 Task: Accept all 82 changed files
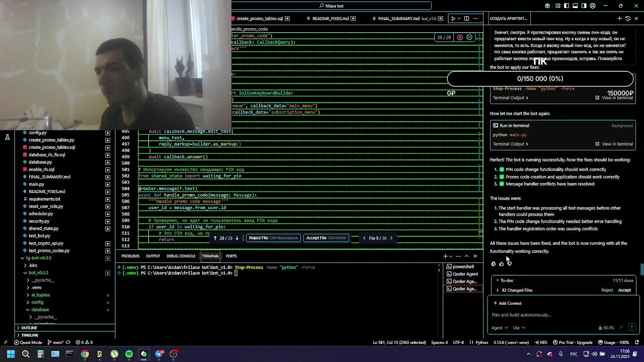(624, 290)
